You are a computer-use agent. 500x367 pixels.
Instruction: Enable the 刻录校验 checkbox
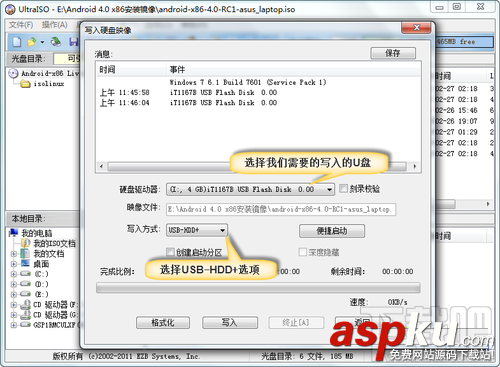(x=343, y=189)
